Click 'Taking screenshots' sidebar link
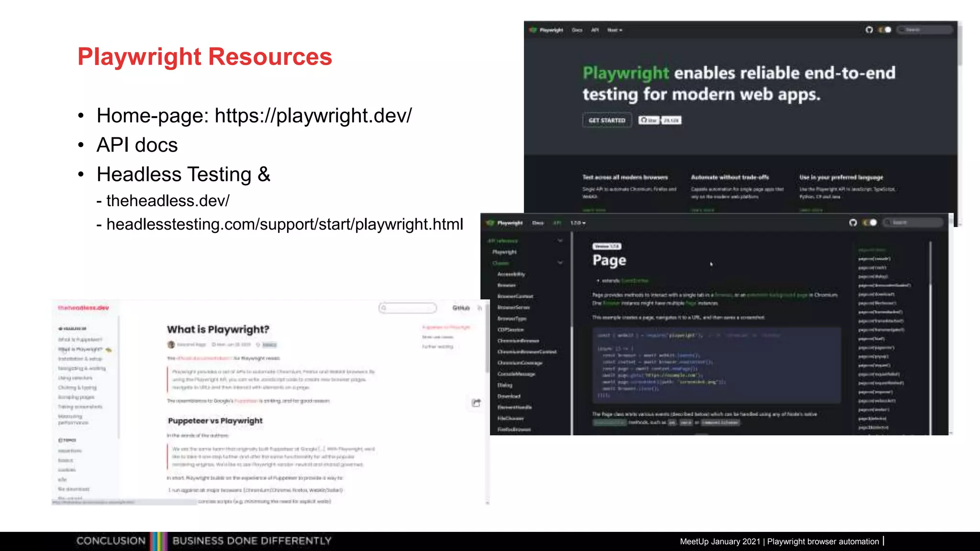 80,407
